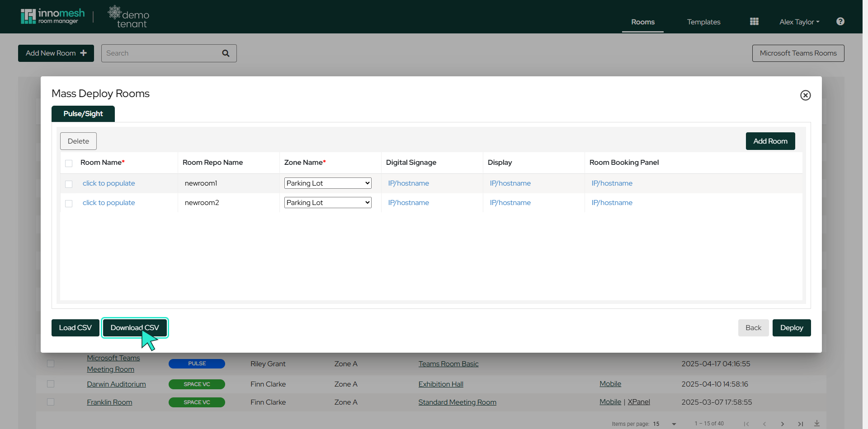Open the Franklin Room link
The height and width of the screenshot is (429, 868).
pyautogui.click(x=110, y=402)
